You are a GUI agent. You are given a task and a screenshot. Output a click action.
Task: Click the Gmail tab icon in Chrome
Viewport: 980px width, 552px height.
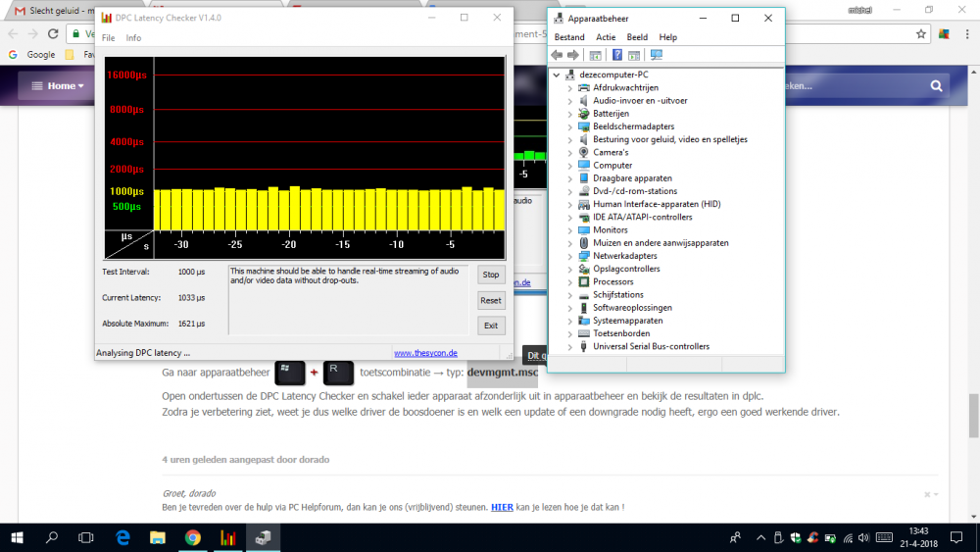coord(20,9)
